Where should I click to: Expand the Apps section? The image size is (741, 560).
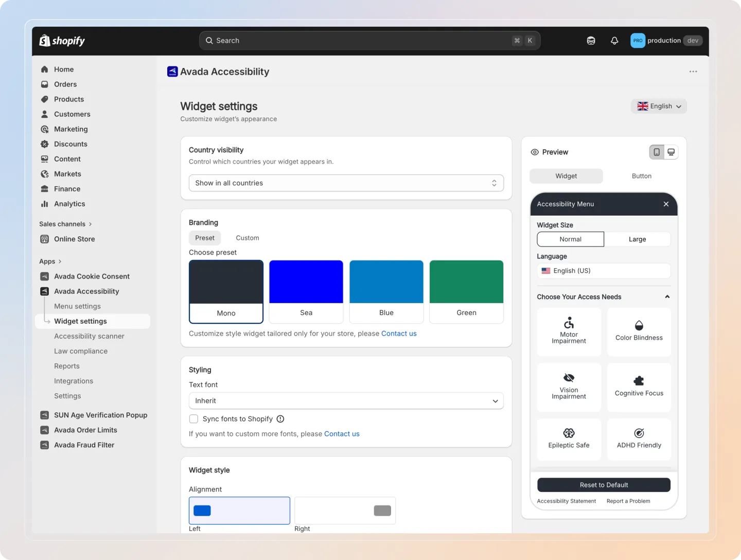coord(50,261)
